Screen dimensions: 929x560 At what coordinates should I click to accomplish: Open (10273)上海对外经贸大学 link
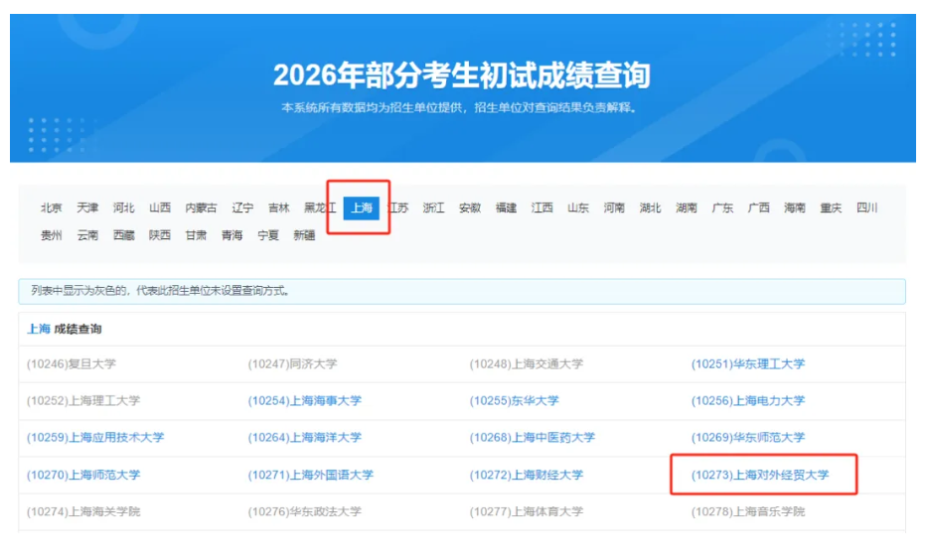point(760,475)
